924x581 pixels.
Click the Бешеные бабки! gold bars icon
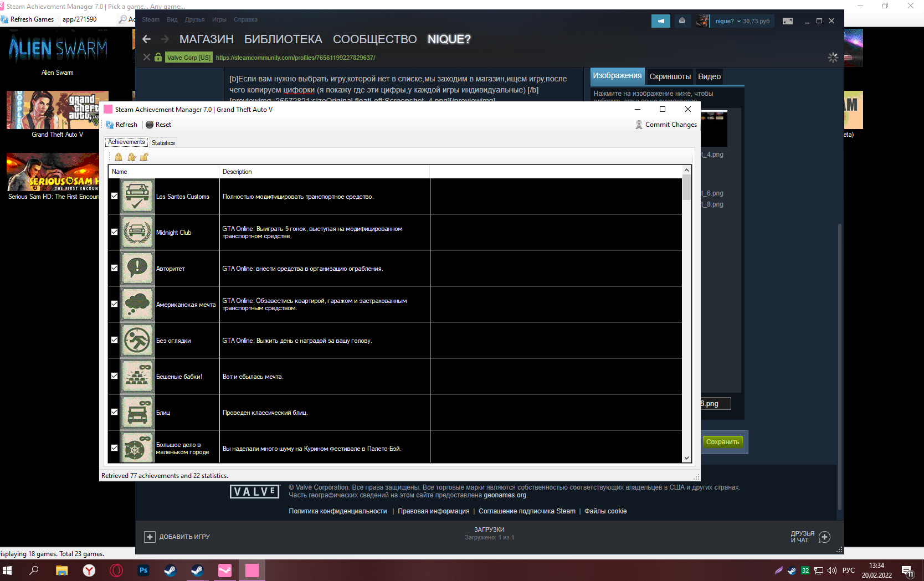[x=137, y=376]
